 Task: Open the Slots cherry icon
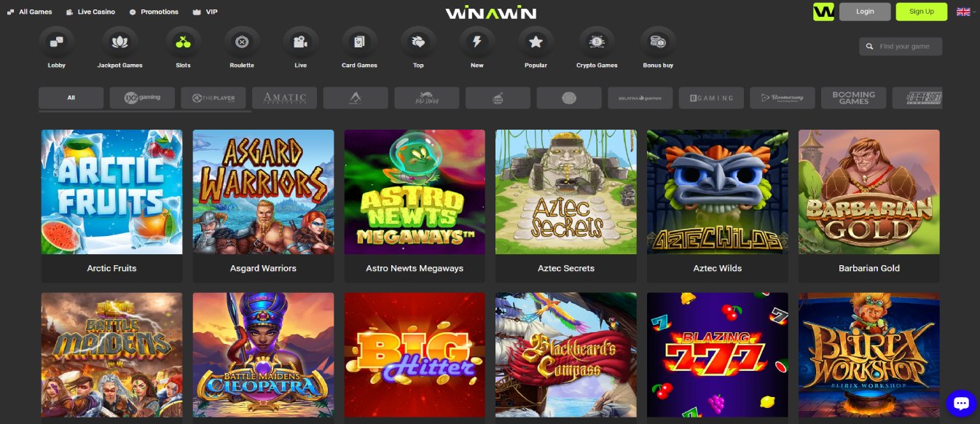[183, 43]
